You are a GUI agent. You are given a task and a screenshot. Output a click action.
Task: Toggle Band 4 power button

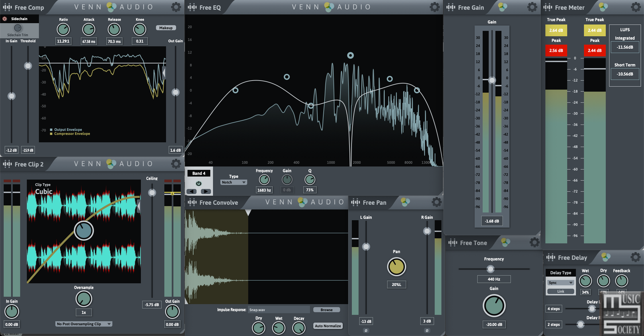coord(199,183)
